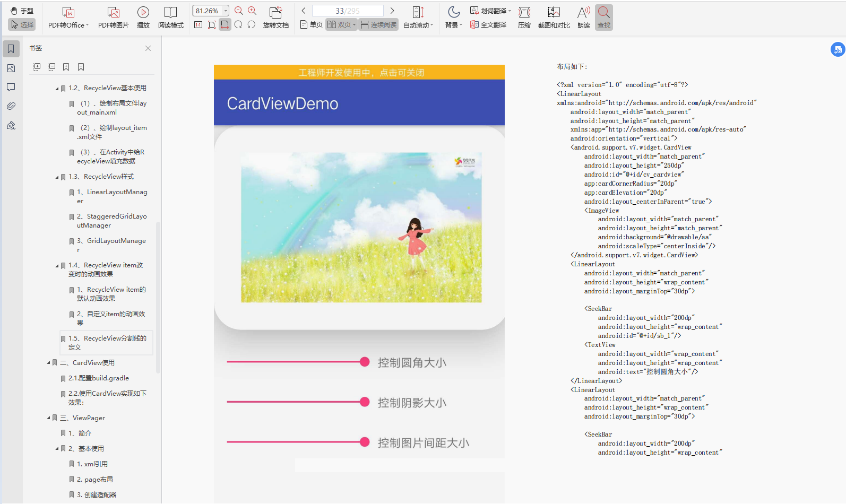Click delete bookmark icon
Image resolution: width=846 pixels, height=504 pixels.
pos(81,67)
